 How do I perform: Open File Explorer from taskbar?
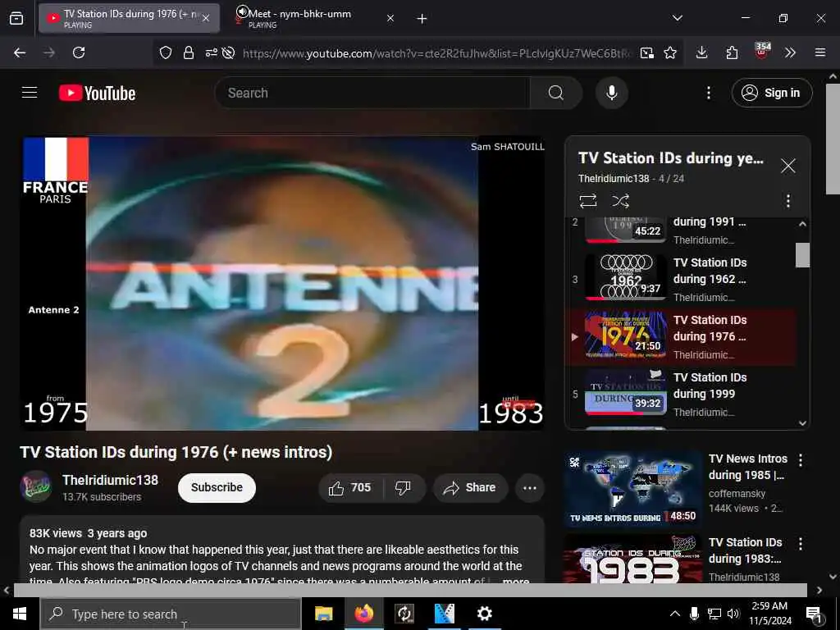tap(323, 614)
